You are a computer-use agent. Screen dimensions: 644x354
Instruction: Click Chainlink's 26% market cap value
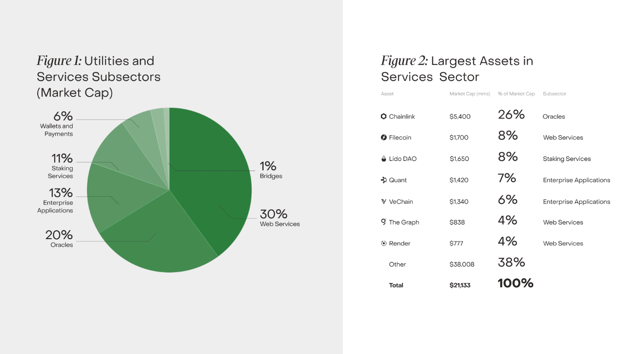tap(511, 114)
